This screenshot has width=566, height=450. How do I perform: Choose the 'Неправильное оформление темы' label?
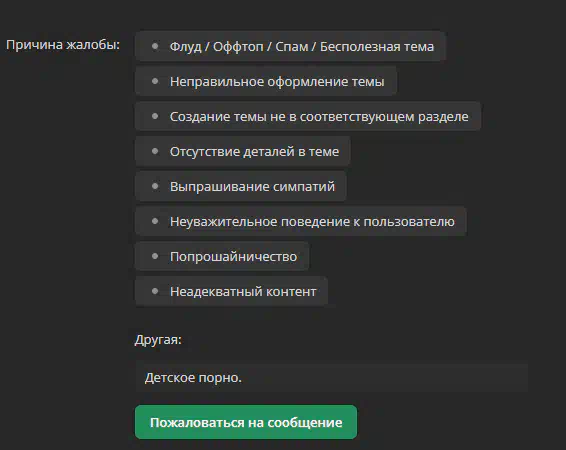(x=277, y=82)
